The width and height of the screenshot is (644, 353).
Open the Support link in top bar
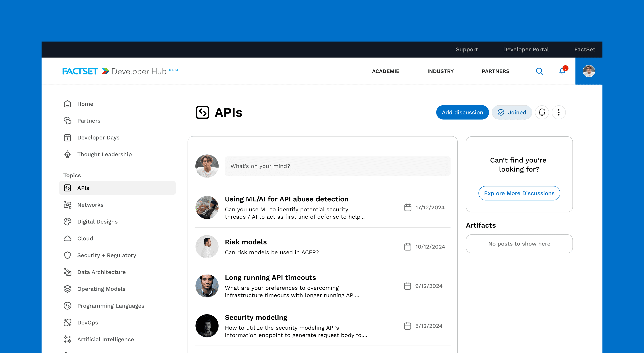point(467,50)
